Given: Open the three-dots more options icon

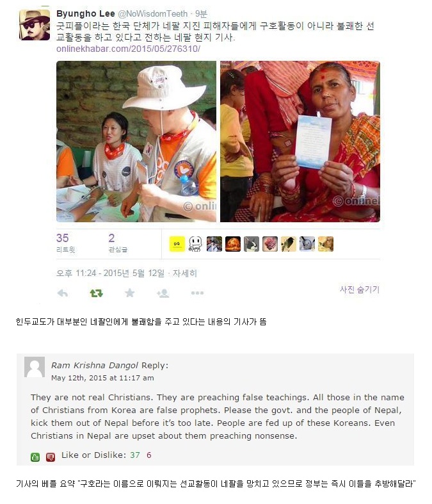Looking at the screenshot, I should click(x=197, y=293).
